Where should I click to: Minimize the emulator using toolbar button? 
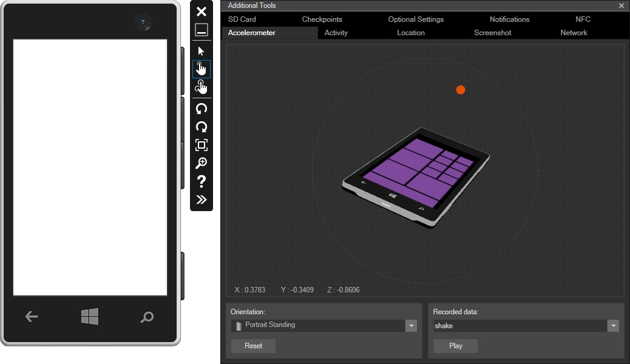[202, 30]
